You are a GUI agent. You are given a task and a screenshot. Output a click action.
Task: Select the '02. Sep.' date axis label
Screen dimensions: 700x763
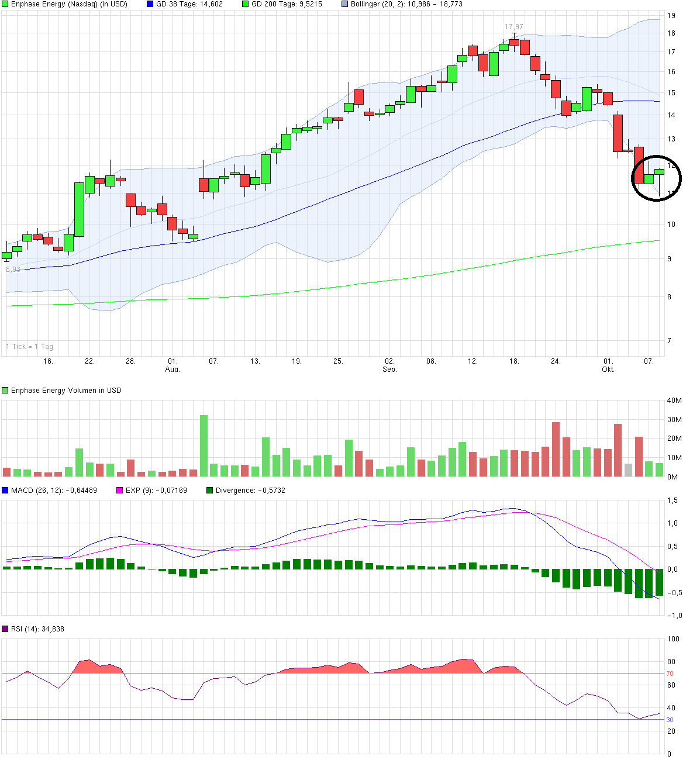point(389,365)
